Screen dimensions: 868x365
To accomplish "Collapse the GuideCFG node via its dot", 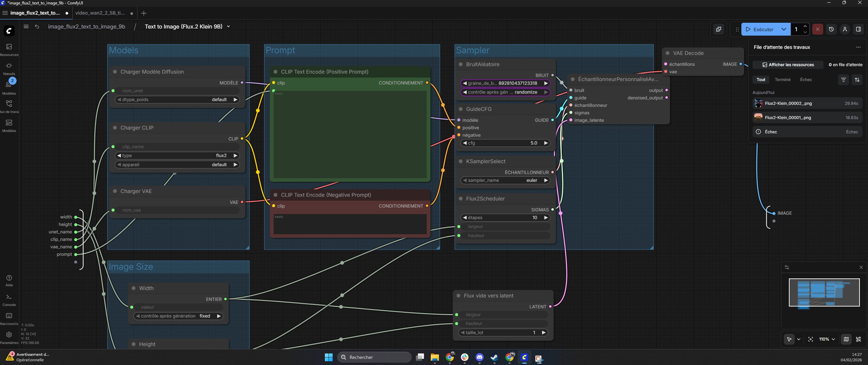I will pos(461,109).
